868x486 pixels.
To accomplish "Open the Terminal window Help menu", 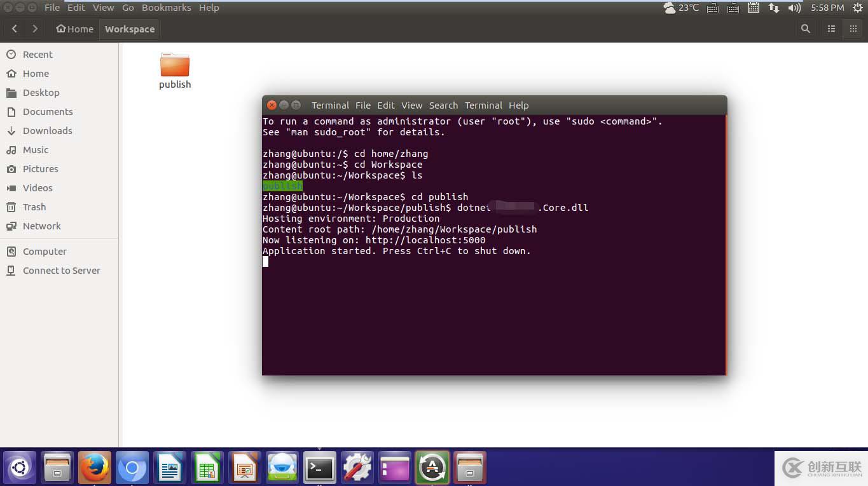I will [x=519, y=105].
